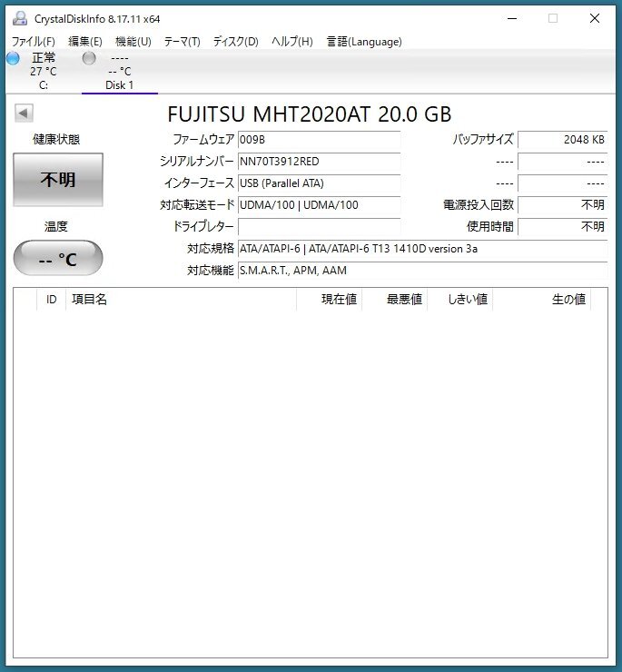This screenshot has width=622, height=672.
Task: Open the テーマ(T) menu
Action: pyautogui.click(x=183, y=42)
